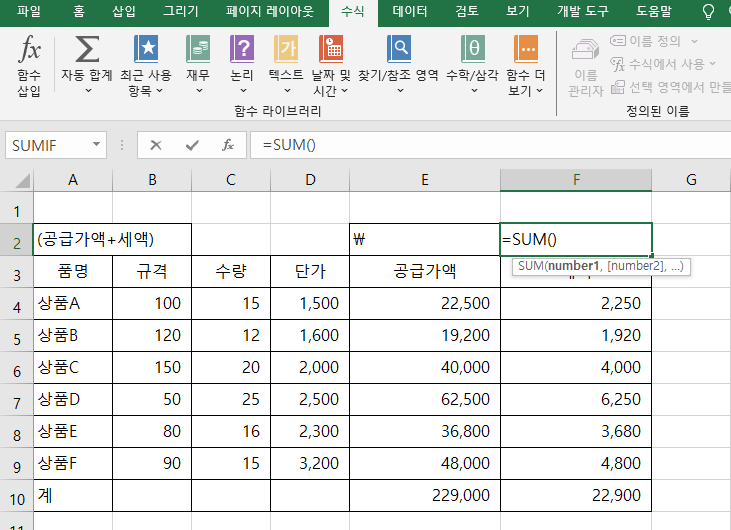
Task: Expand the 수학/삼각 dropdown arrow
Action: click(474, 90)
